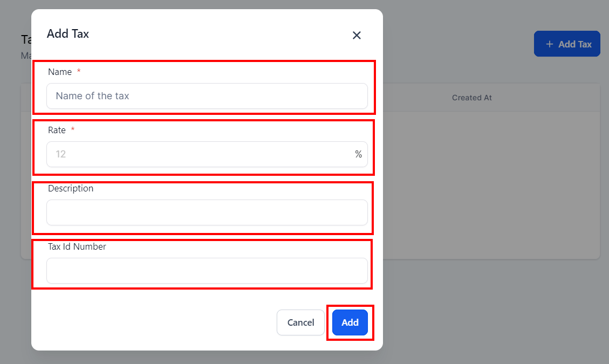Close the Add Tax dialog with X
This screenshot has width=609, height=364.
(357, 36)
